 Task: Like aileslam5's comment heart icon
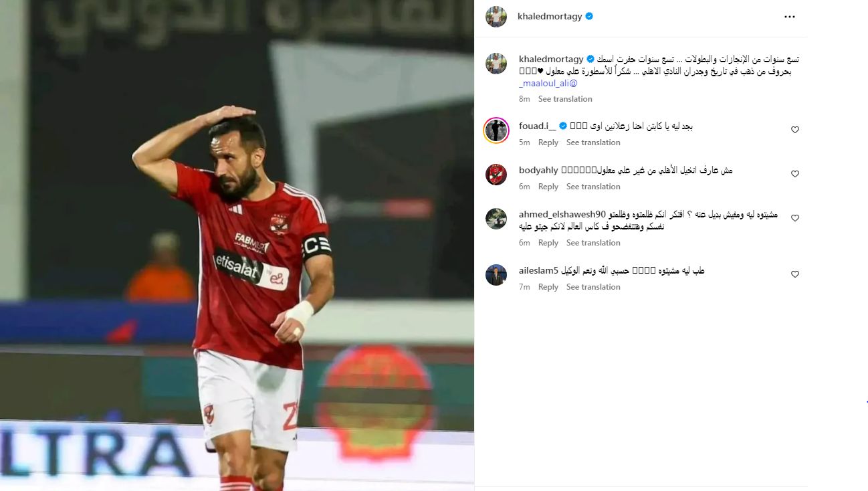795,274
